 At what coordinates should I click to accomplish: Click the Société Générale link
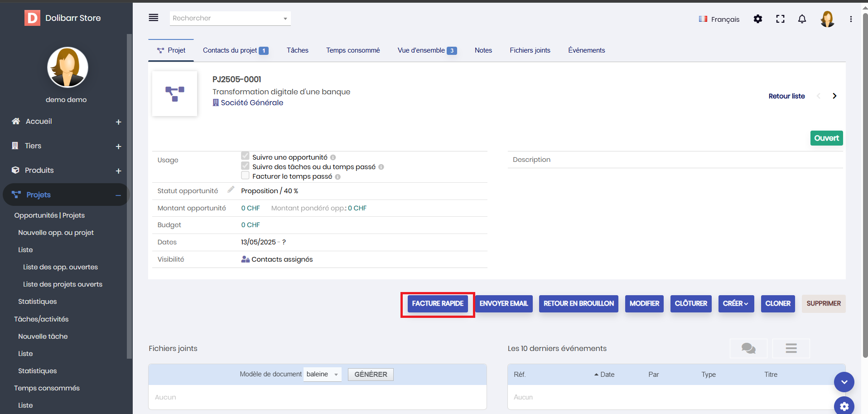252,103
